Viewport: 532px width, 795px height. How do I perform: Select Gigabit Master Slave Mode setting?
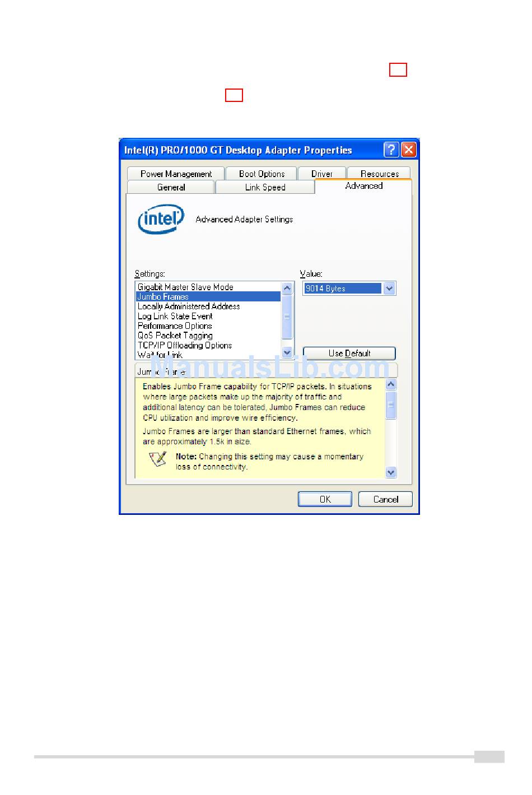(185, 287)
